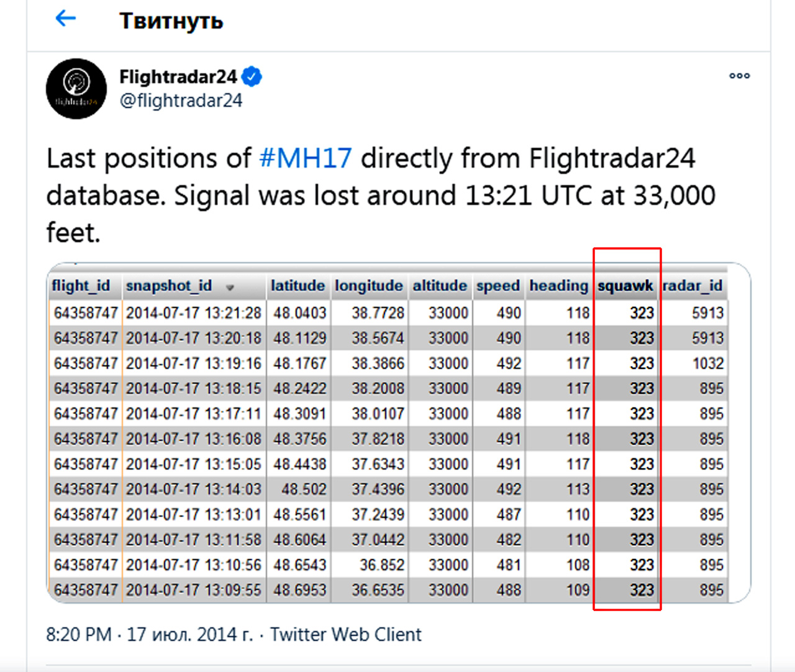795x672 pixels.
Task: Open the @flightradar24 handle link
Action: (x=181, y=101)
